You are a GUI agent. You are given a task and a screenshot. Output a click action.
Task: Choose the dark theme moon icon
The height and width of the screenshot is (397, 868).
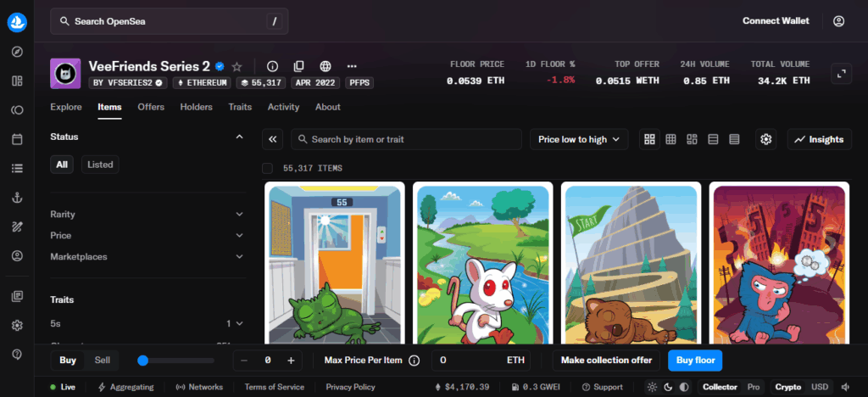coord(668,387)
